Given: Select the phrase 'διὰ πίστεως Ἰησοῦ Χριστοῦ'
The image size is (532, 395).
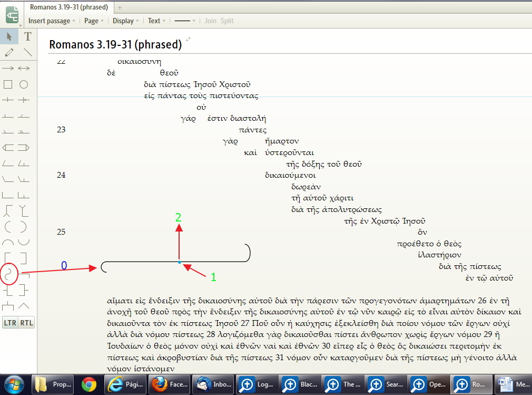Looking at the screenshot, I should tap(197, 84).
